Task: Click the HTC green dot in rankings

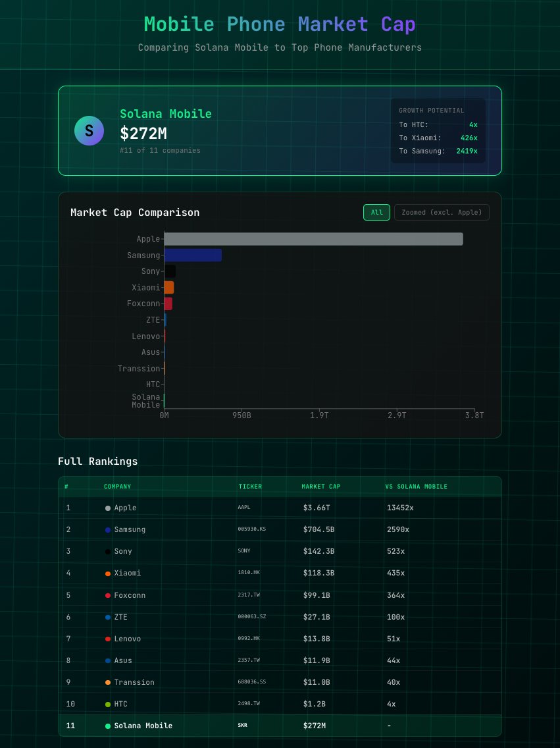Action: (108, 704)
